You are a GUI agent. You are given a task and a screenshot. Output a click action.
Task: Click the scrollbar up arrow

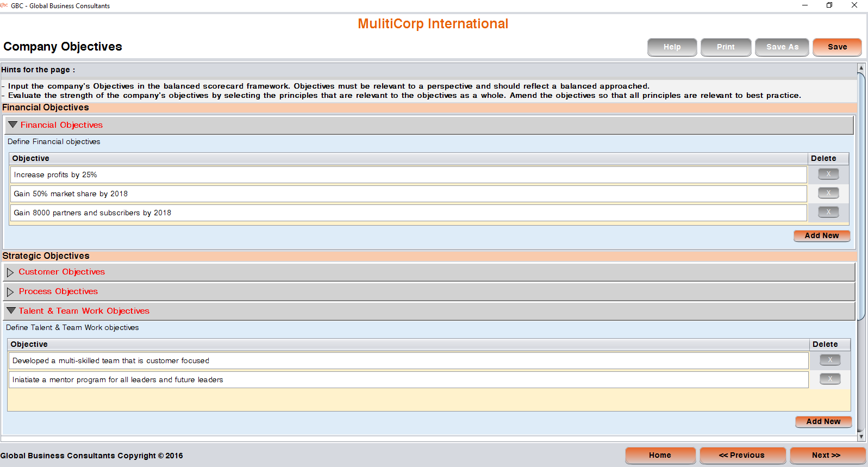861,68
